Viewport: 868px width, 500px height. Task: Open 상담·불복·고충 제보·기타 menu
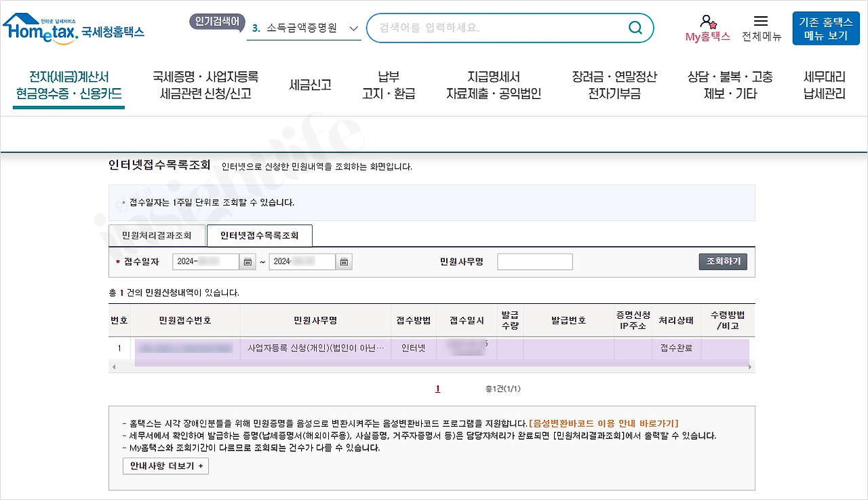(x=730, y=85)
